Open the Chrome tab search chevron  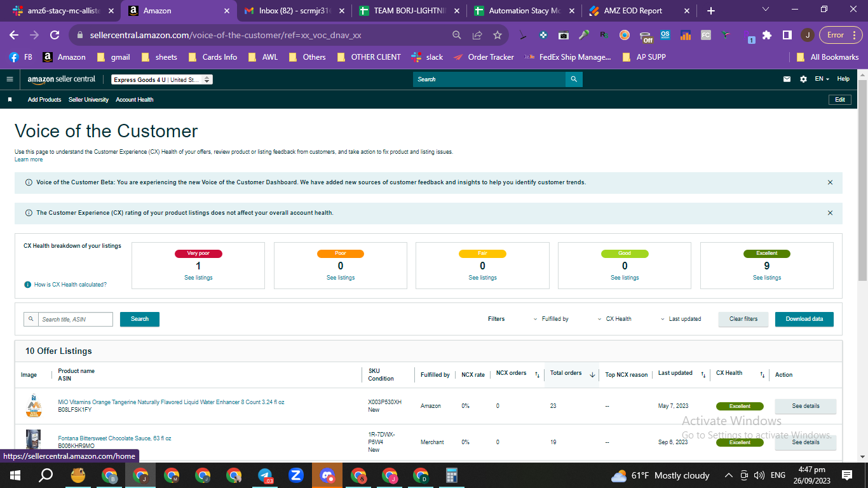765,10
